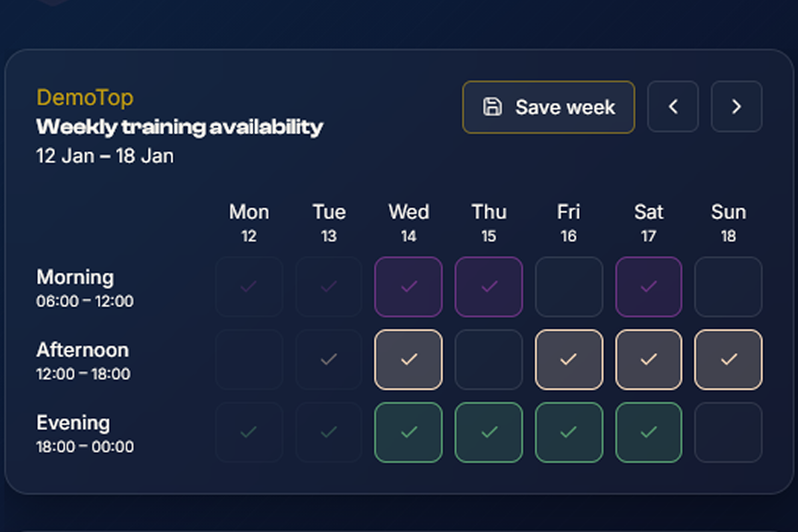Disable Friday Evening availability
798x532 pixels.
pyautogui.click(x=569, y=432)
